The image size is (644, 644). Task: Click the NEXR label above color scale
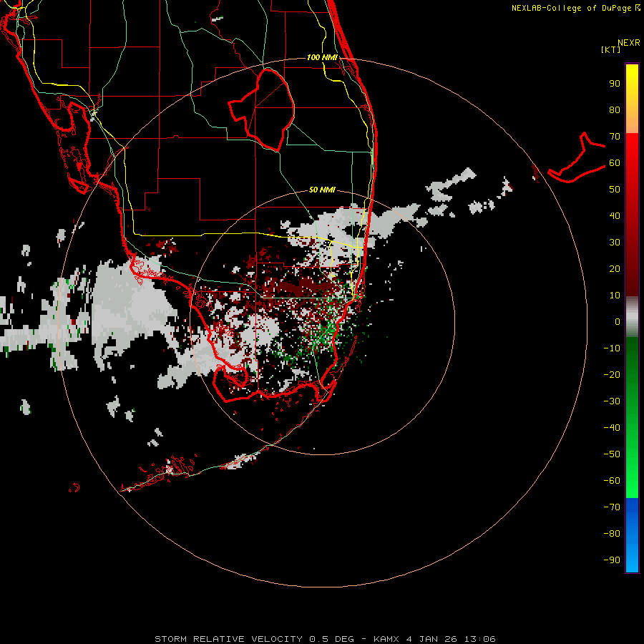click(629, 43)
